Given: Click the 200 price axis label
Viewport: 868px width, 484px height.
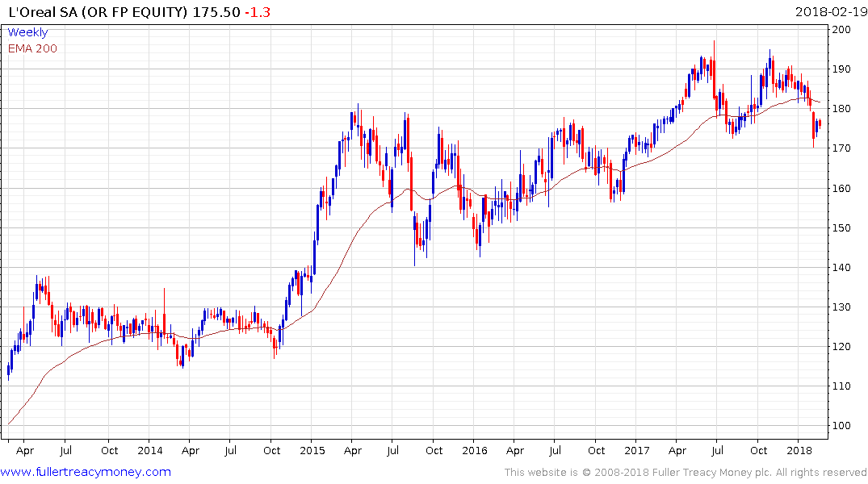Looking at the screenshot, I should click(x=841, y=29).
